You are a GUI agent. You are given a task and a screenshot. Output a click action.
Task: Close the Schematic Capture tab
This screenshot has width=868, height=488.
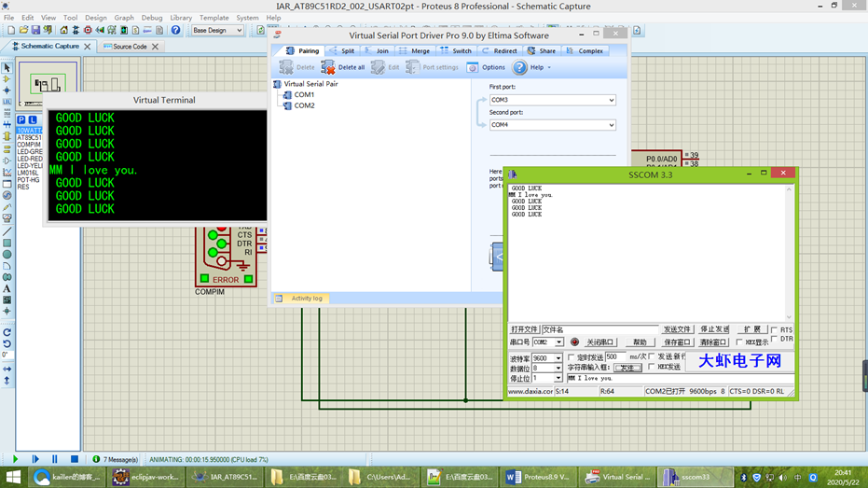[x=88, y=47]
